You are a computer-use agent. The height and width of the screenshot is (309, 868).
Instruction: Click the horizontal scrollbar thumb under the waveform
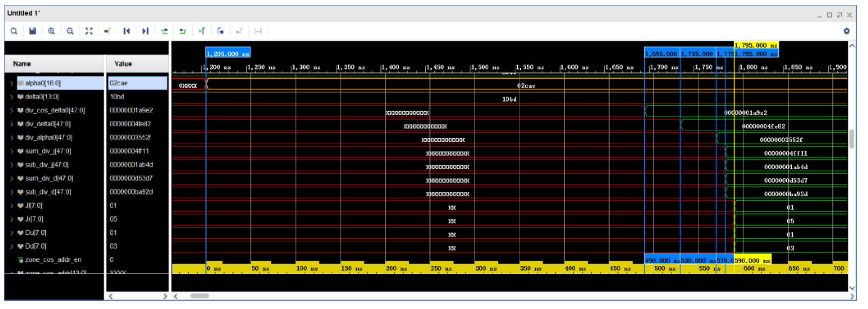click(200, 296)
